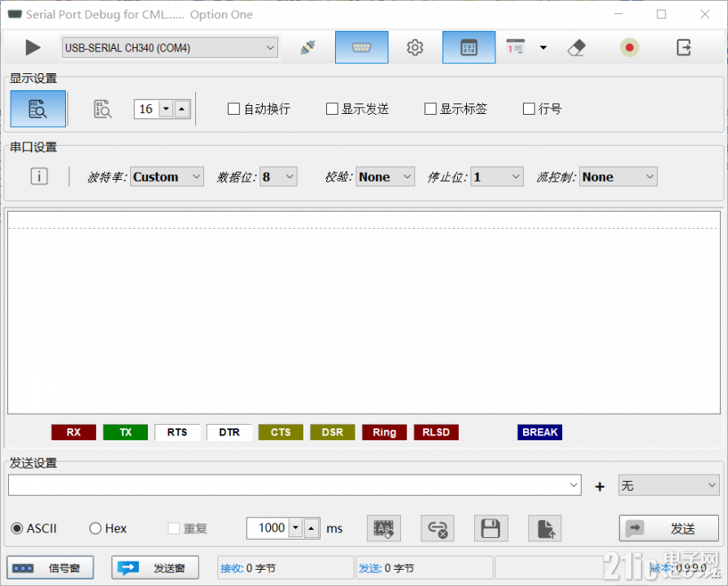
Task: Toggle the RTS signal button
Action: [x=177, y=432]
